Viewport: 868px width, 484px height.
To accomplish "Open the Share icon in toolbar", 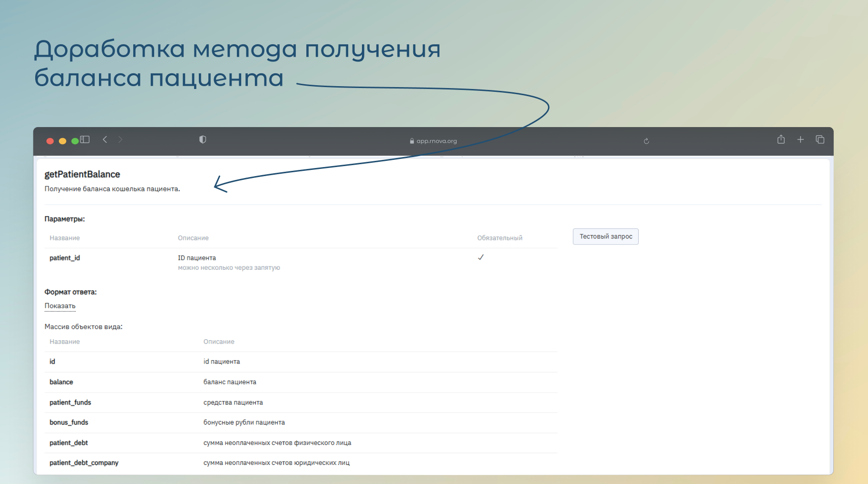I will 781,139.
